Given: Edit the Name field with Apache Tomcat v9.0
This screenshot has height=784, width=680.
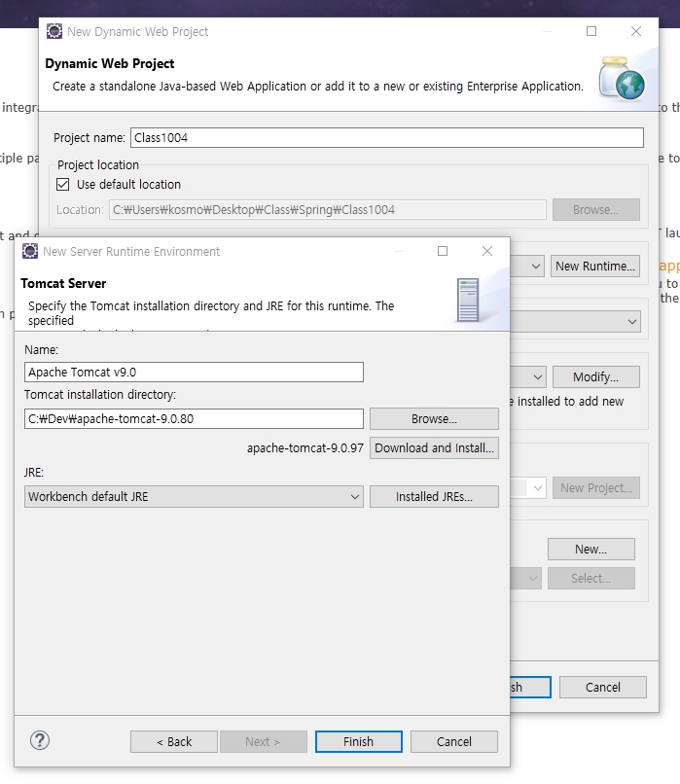Looking at the screenshot, I should pyautogui.click(x=194, y=372).
